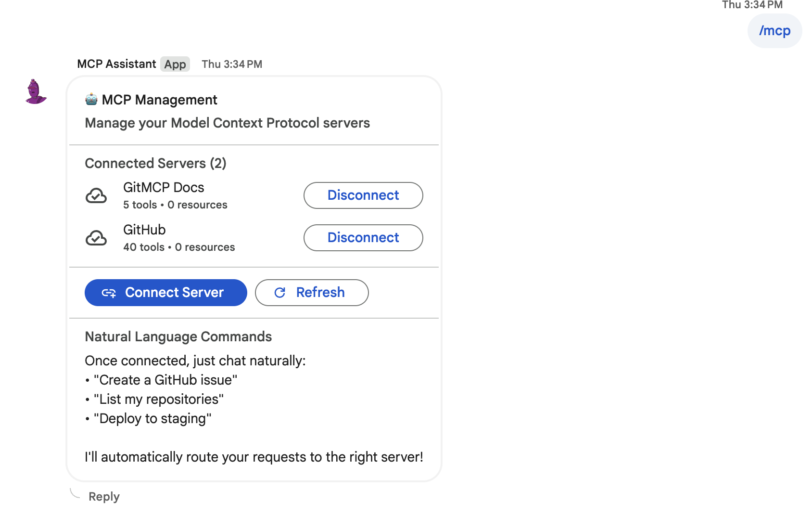Viewport: 812px width, 516px height.
Task: Open the Reply thread link
Action: 104,496
